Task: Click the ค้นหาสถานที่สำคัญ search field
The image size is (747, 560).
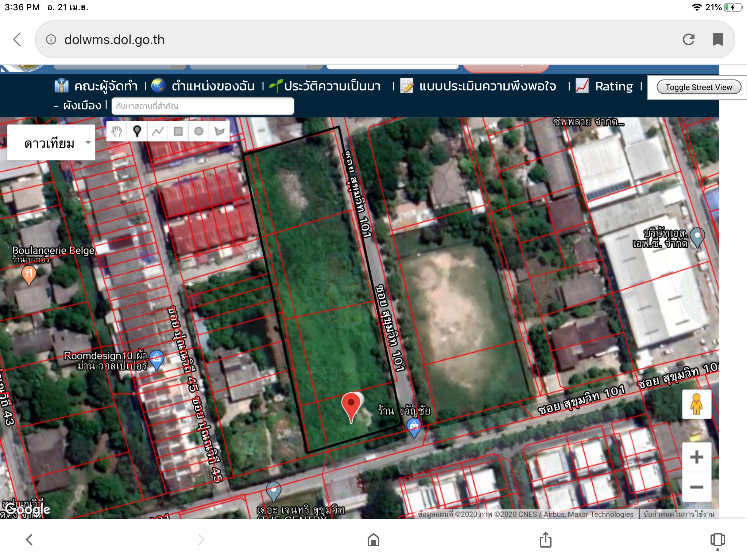Action: tap(203, 106)
